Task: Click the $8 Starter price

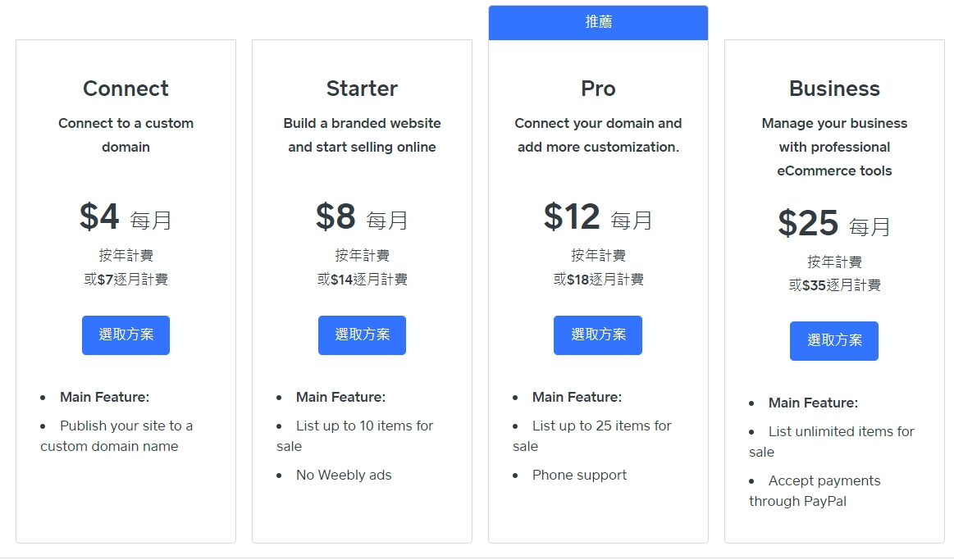Action: coord(336,217)
